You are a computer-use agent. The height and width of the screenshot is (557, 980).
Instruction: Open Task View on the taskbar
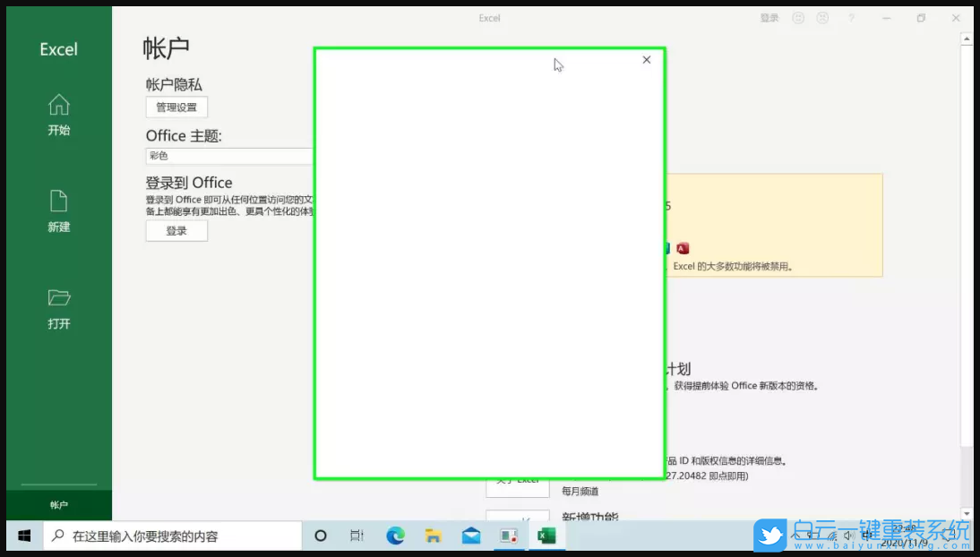pyautogui.click(x=357, y=535)
